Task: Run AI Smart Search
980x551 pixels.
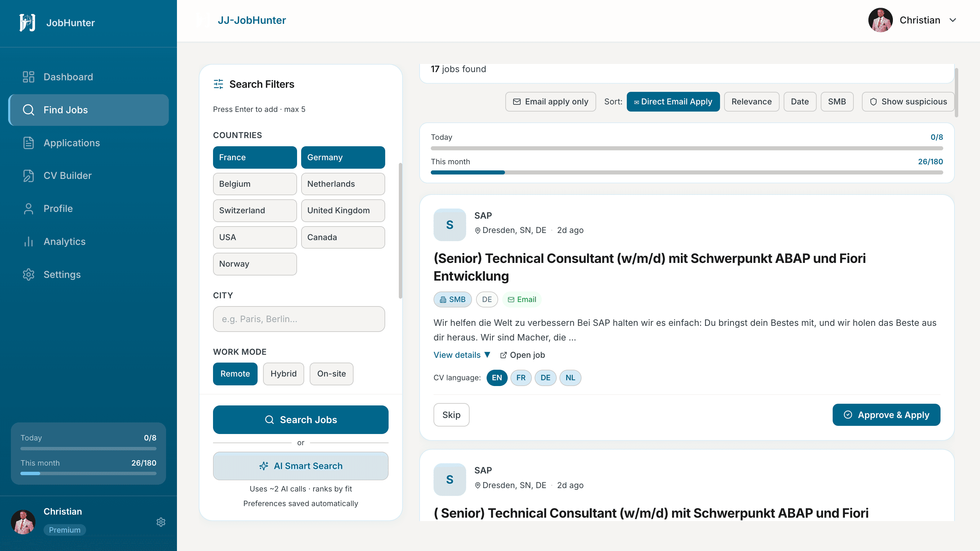Action: point(300,466)
